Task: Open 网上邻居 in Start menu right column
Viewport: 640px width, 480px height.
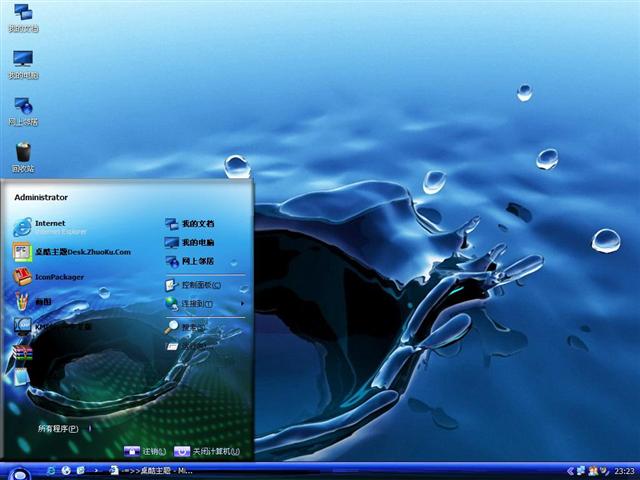Action: (197, 261)
